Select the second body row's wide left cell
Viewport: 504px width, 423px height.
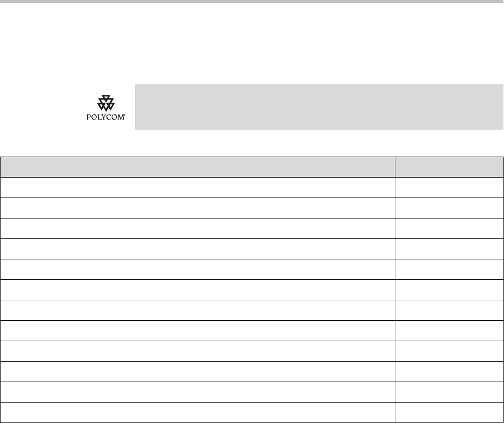click(197, 208)
